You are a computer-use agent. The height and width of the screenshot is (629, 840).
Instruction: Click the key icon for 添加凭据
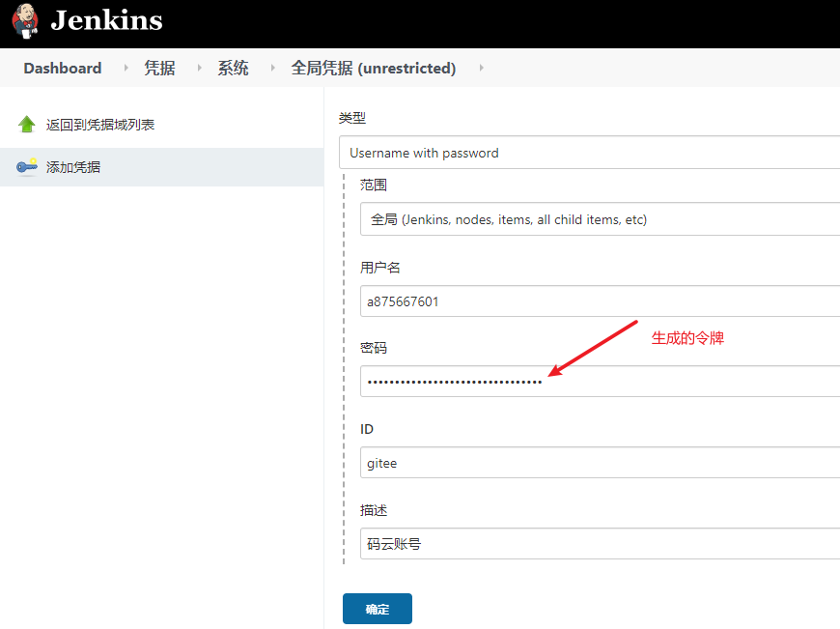pyautogui.click(x=27, y=167)
